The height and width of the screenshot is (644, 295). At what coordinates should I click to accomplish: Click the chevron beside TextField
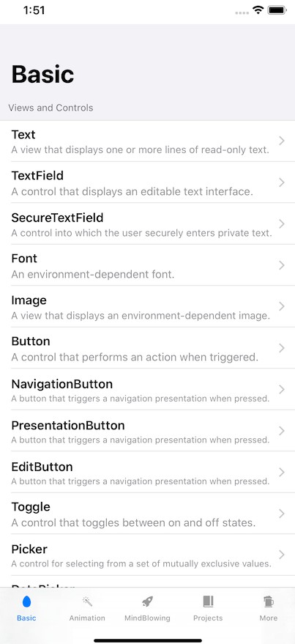click(282, 182)
